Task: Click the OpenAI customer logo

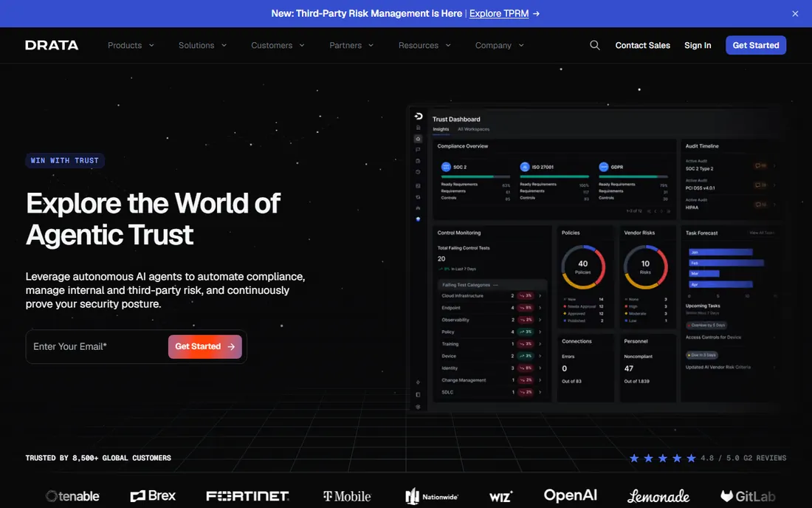Action: click(570, 495)
